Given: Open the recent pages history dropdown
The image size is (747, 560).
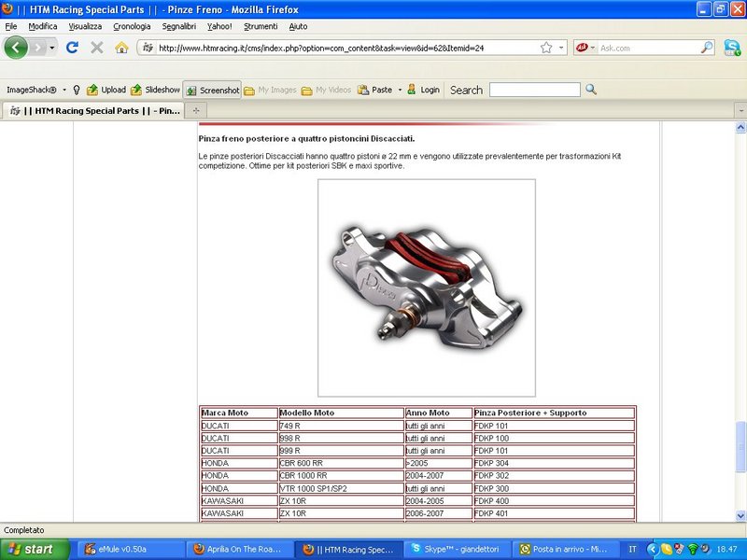Looking at the screenshot, I should pos(52,48).
